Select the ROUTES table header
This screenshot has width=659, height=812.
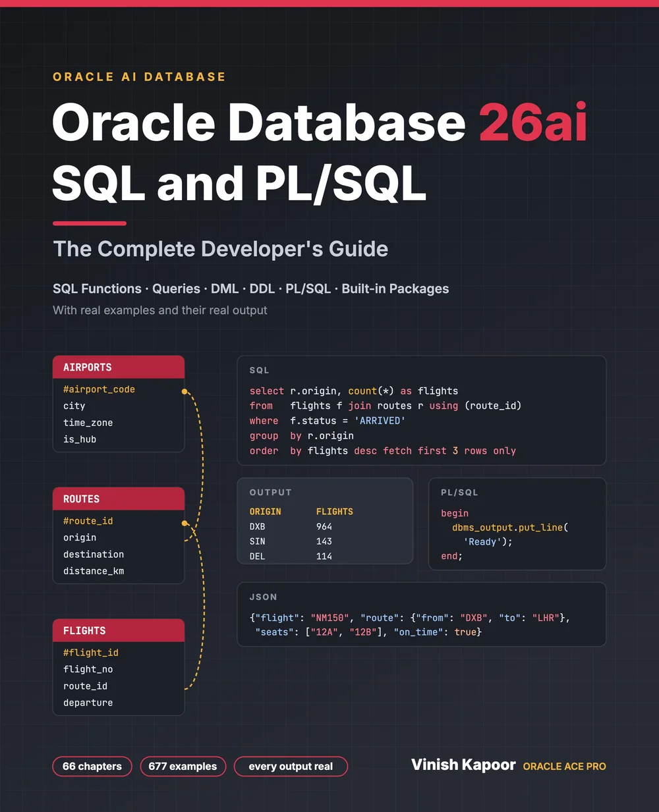click(x=119, y=499)
